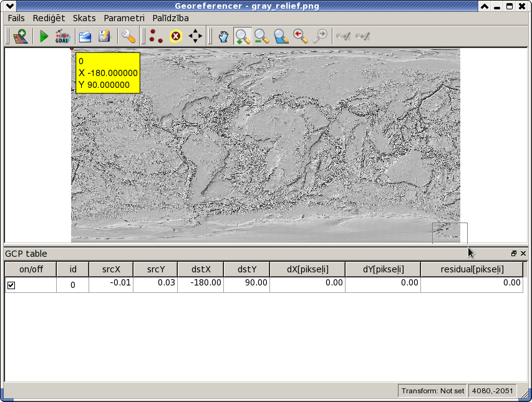Click Zoom Last icon

[300, 36]
